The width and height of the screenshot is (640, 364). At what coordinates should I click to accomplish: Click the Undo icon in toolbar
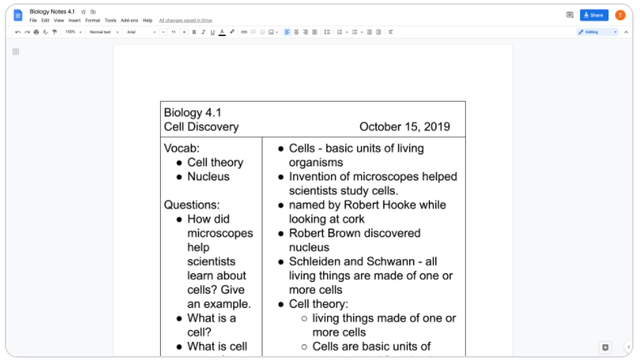tap(17, 32)
